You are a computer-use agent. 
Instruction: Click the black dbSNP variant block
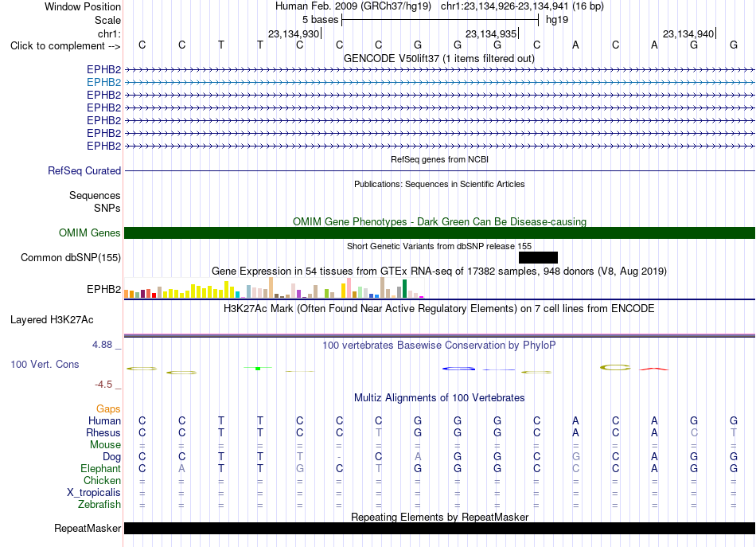tap(538, 258)
